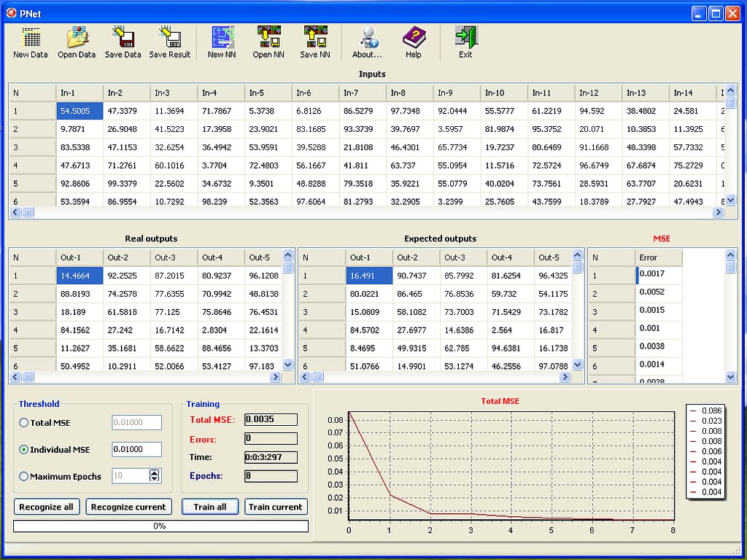Viewport: 747px width, 560px height.
Task: Click the Epochs value field showing 8
Action: click(x=271, y=475)
